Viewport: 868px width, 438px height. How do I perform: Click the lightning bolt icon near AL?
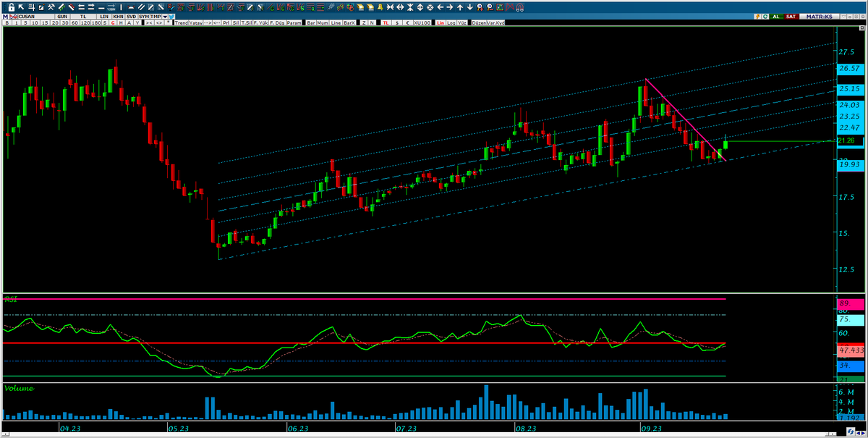point(758,17)
